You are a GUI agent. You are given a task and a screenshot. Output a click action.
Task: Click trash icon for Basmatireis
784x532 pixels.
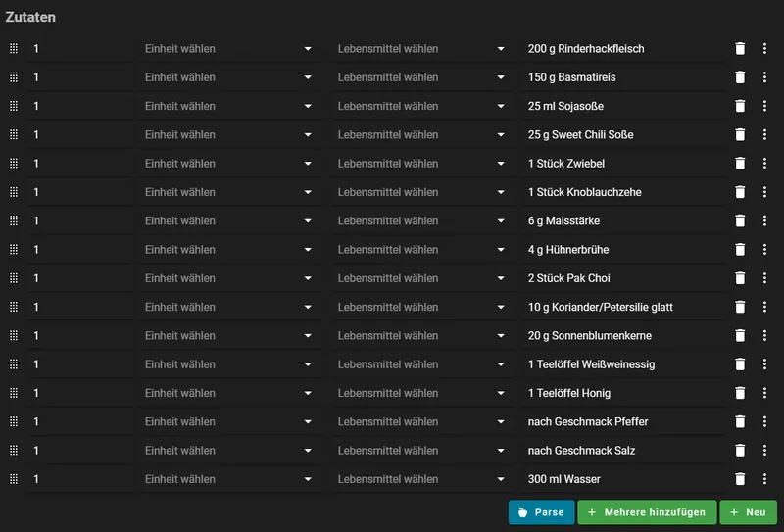740,77
